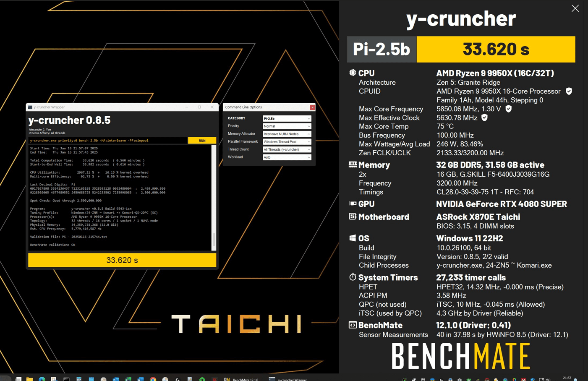
Task: Expand the Parallel Framework dropdown
Action: 287,141
